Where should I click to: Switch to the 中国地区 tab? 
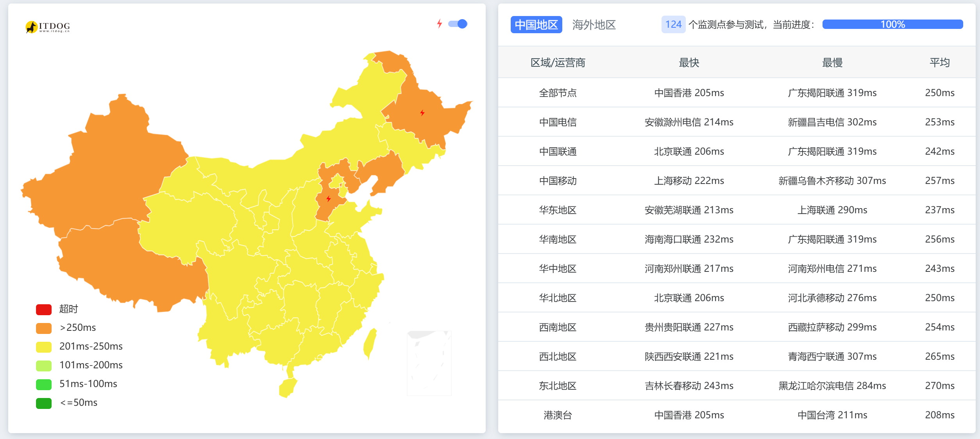point(536,25)
